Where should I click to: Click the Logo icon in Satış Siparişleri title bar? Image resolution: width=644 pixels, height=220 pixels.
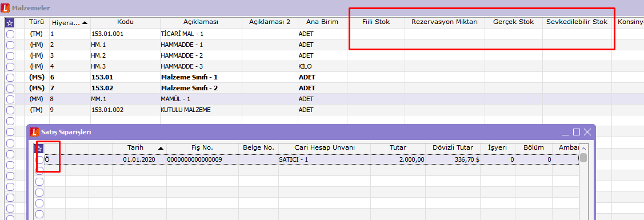click(34, 132)
